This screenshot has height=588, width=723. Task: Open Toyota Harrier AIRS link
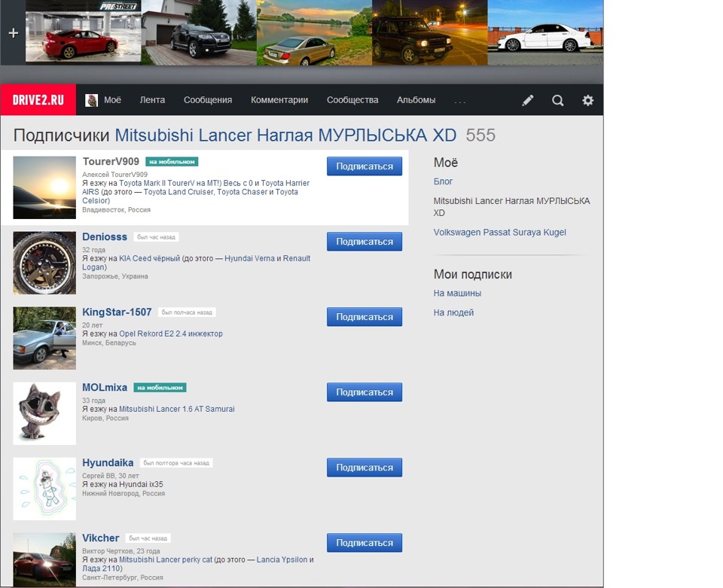click(196, 187)
